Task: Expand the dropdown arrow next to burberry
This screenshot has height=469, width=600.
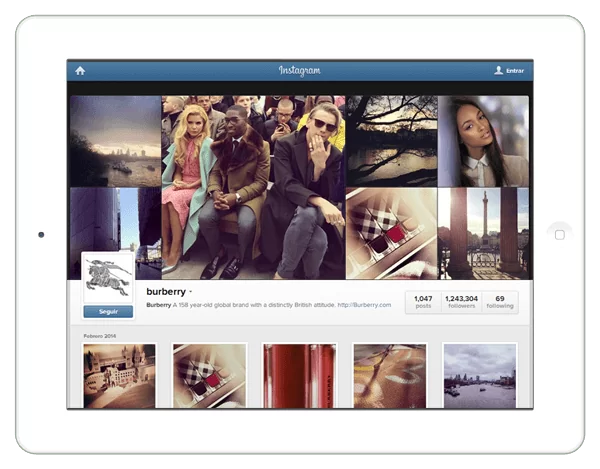Action: click(191, 292)
